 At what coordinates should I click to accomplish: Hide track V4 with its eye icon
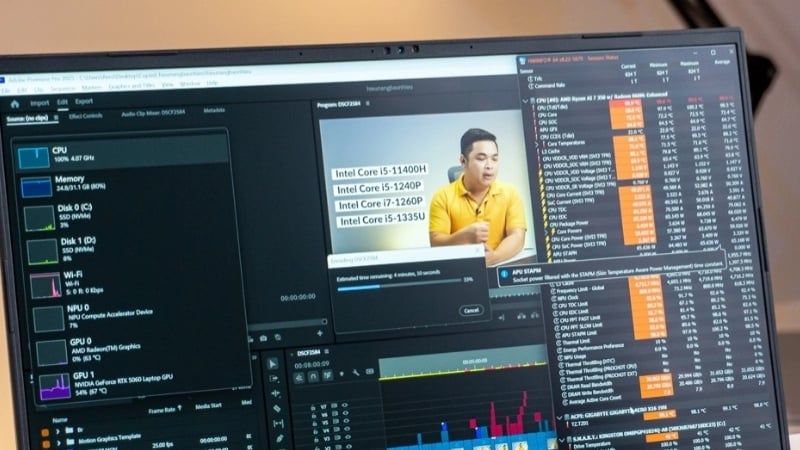(348, 429)
